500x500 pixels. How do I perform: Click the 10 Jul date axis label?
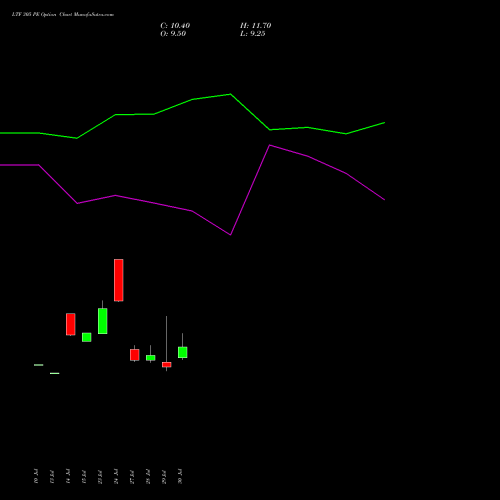(x=36, y=476)
